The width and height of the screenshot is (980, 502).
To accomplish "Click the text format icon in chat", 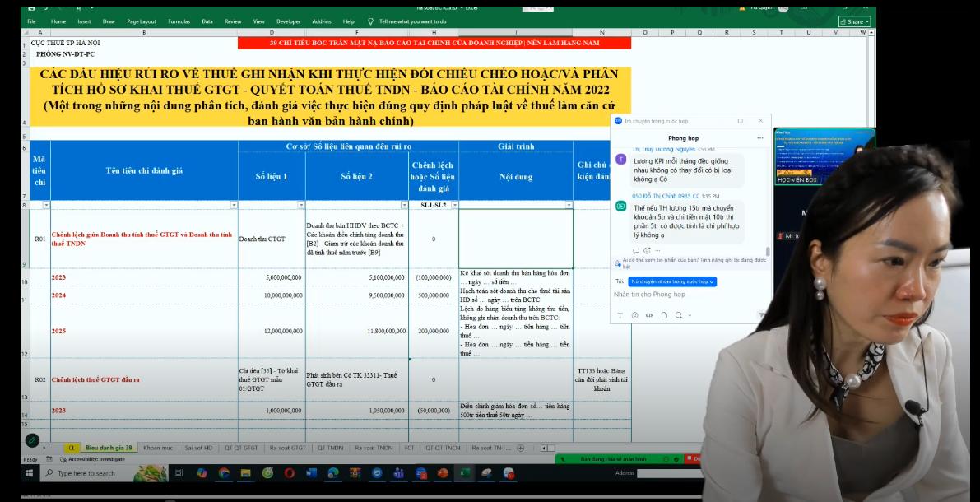I will pos(619,315).
